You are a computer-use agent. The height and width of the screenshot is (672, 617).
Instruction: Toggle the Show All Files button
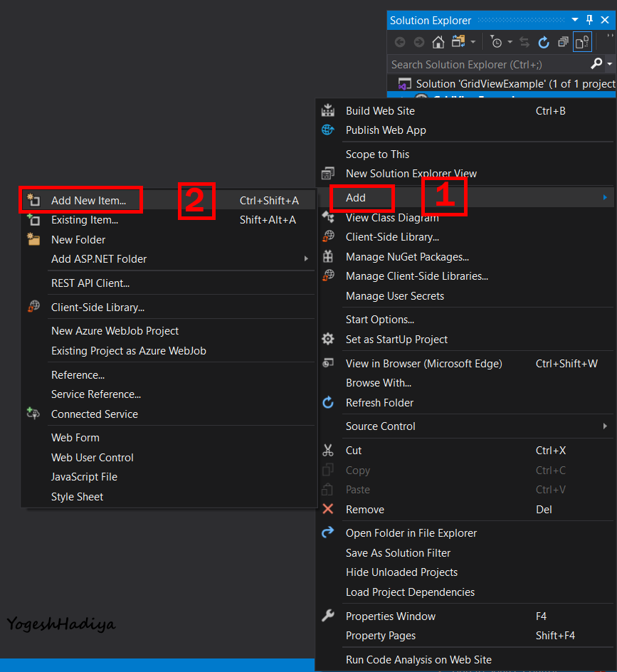(581, 42)
